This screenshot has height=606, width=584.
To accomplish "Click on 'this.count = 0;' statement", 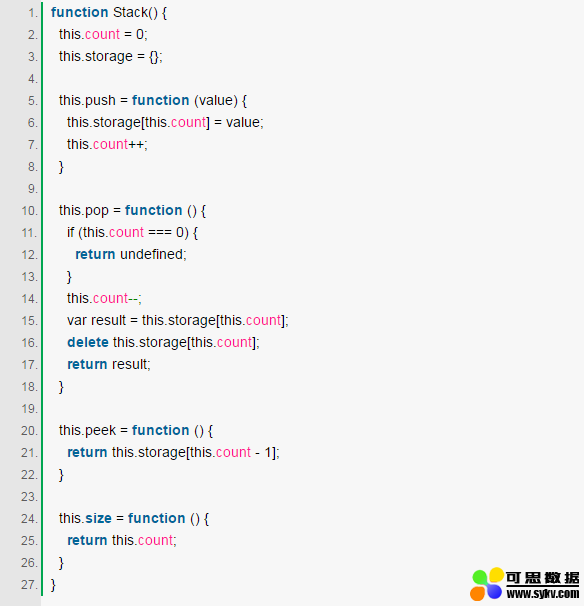I will 103,35.
